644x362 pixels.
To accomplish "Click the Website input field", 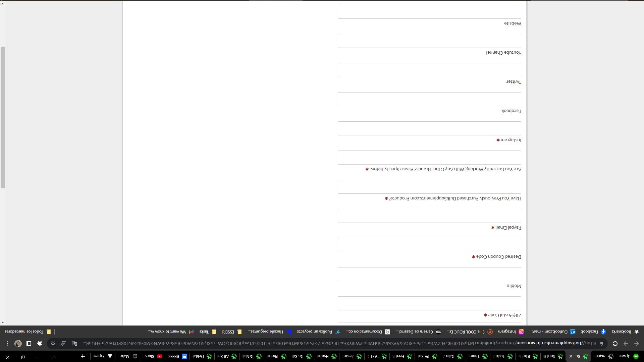I will 429,12.
